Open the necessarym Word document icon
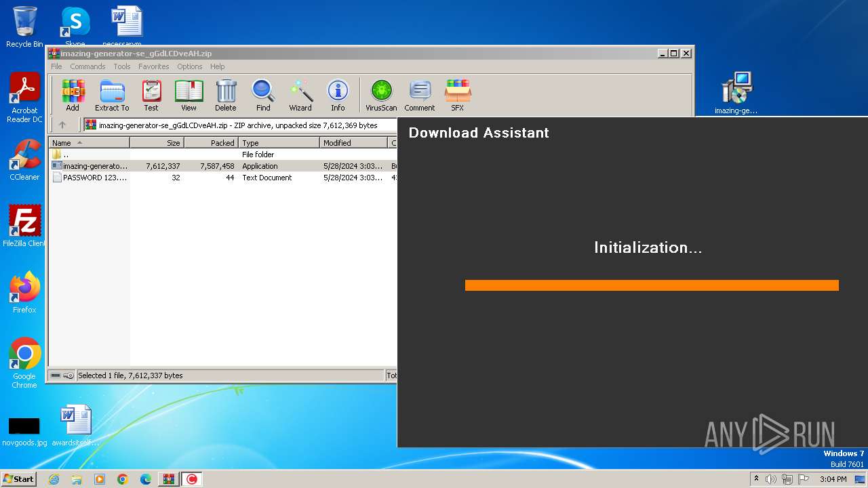This screenshot has height=488, width=868. point(127,26)
